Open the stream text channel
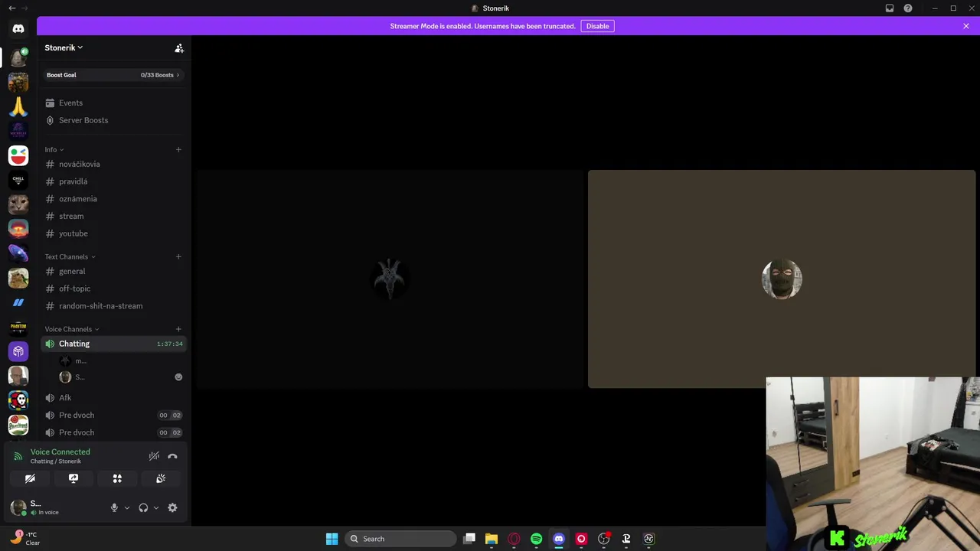This screenshot has width=980, height=551. (113, 216)
